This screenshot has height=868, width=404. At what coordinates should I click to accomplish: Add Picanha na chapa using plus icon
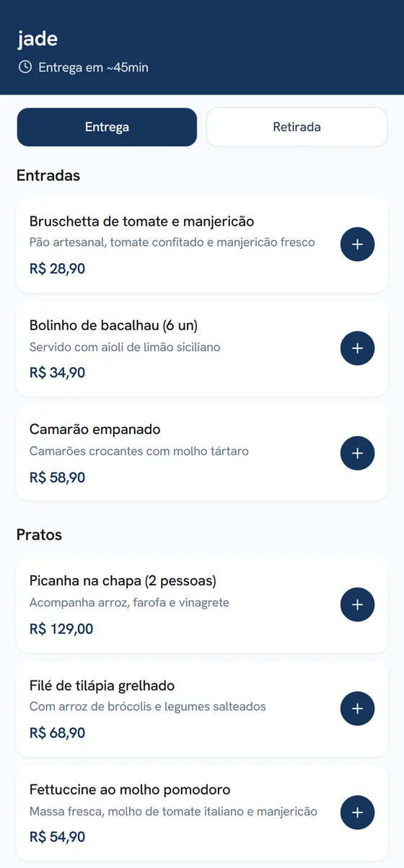point(357,605)
